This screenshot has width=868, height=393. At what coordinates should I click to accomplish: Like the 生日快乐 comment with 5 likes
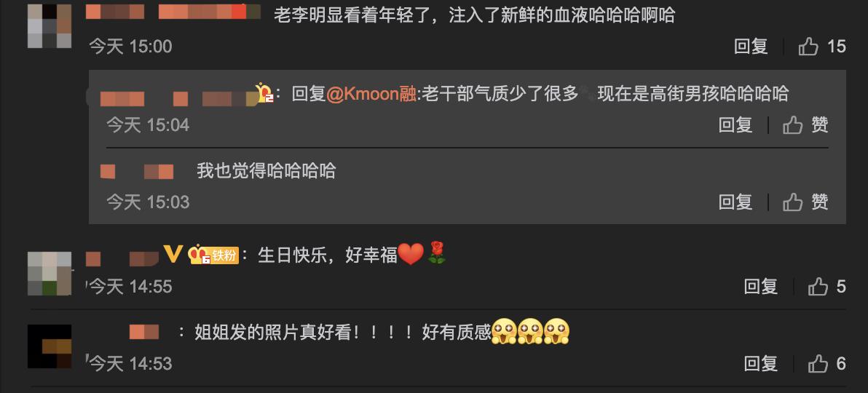pos(827,286)
